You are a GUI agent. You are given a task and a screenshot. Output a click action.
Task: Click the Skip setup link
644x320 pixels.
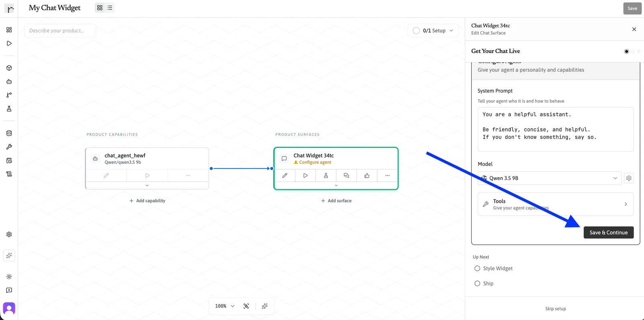[555, 309]
